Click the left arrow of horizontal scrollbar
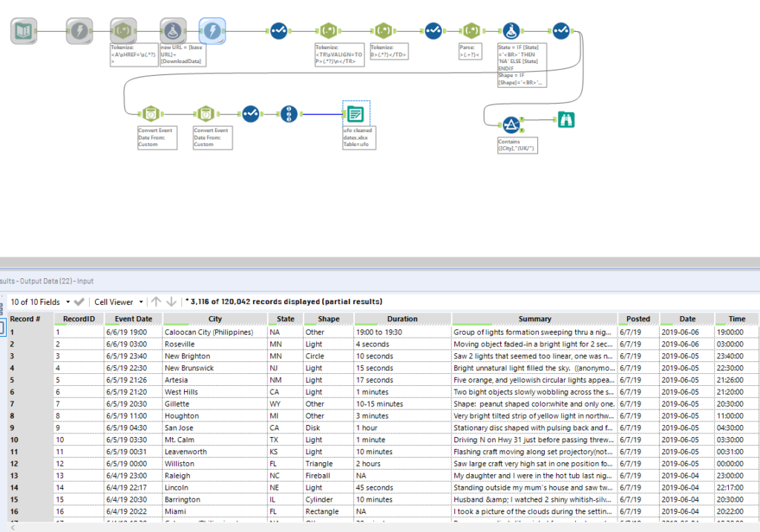Image resolution: width=760 pixels, height=532 pixels. click(x=13, y=527)
